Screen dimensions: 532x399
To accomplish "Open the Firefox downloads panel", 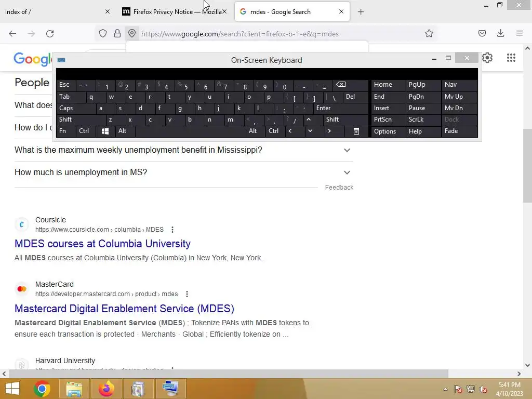I will pos(500,34).
